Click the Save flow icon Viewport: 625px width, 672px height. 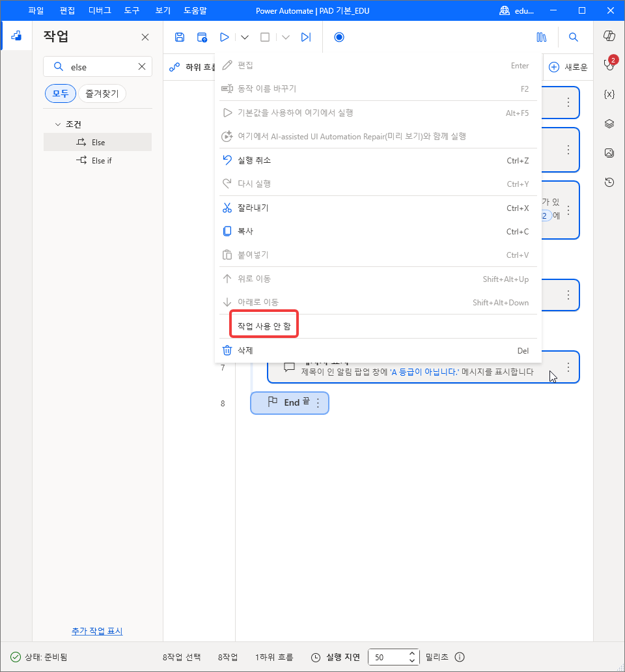click(180, 37)
